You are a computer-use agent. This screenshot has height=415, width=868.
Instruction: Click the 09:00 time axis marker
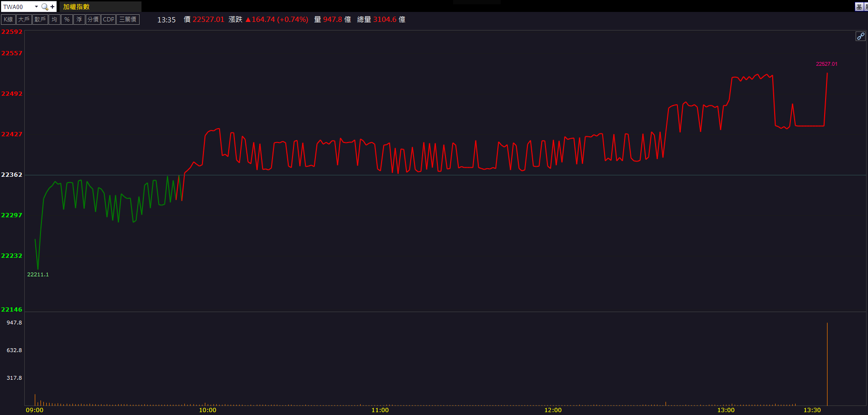point(35,410)
